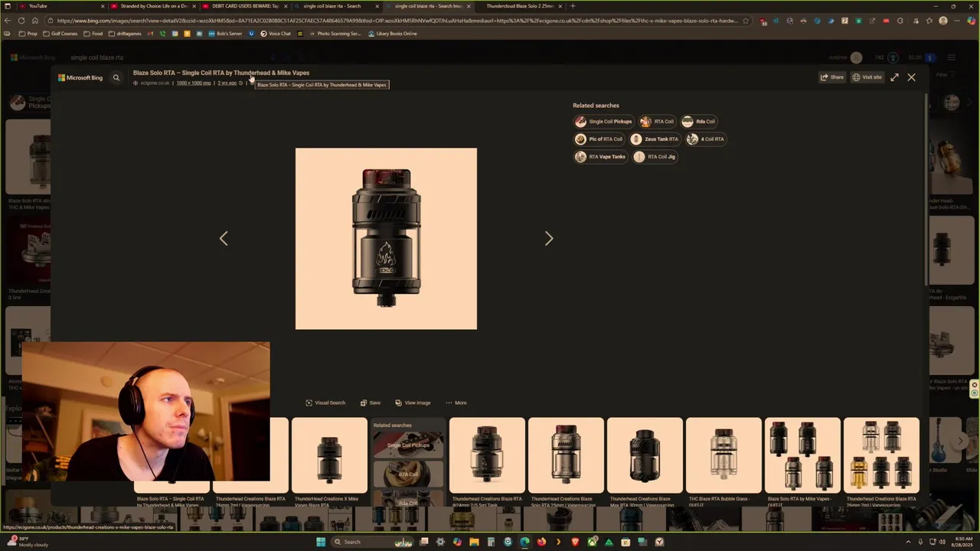Open Windows Start menu
The image size is (980, 551).
coord(321,542)
